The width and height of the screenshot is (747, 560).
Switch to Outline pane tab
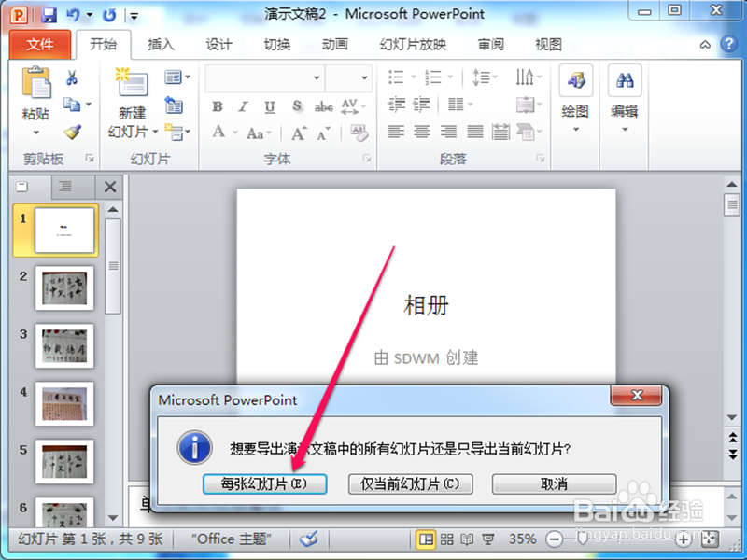(x=65, y=187)
